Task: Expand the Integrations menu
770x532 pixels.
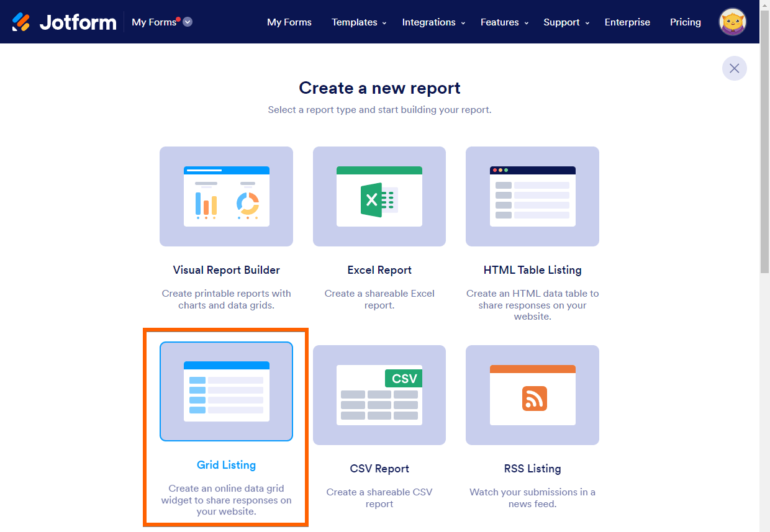Action: 433,22
